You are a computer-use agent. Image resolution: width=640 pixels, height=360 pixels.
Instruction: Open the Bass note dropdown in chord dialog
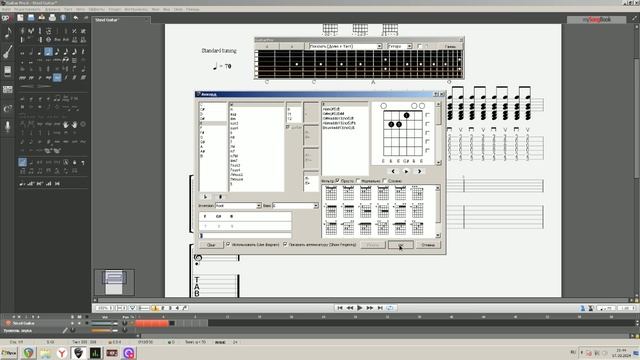pyautogui.click(x=295, y=206)
